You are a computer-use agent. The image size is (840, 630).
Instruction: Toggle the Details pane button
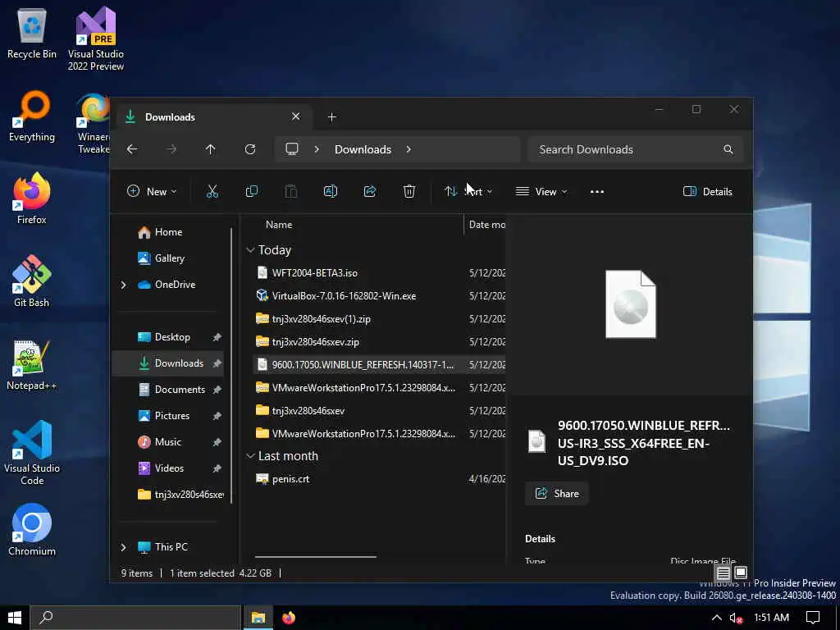pyautogui.click(x=708, y=192)
